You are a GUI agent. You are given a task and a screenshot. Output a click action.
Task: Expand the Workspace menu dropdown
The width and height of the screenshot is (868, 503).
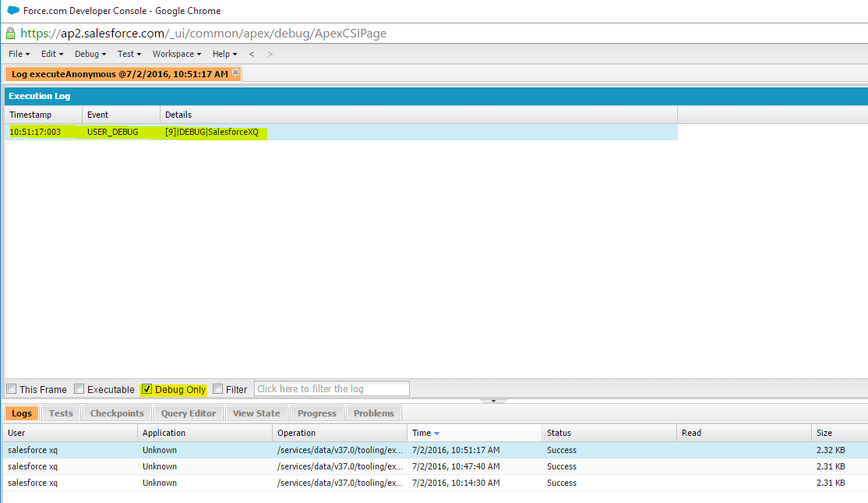point(175,54)
